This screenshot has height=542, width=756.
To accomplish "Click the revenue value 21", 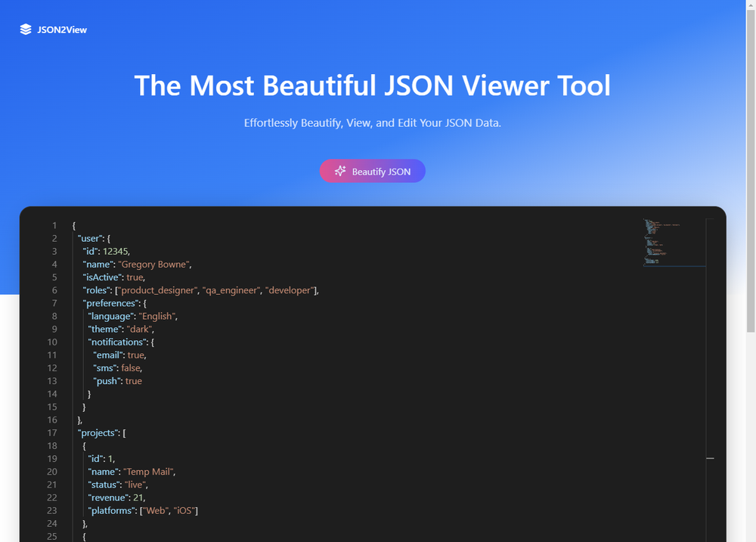I will (x=138, y=497).
